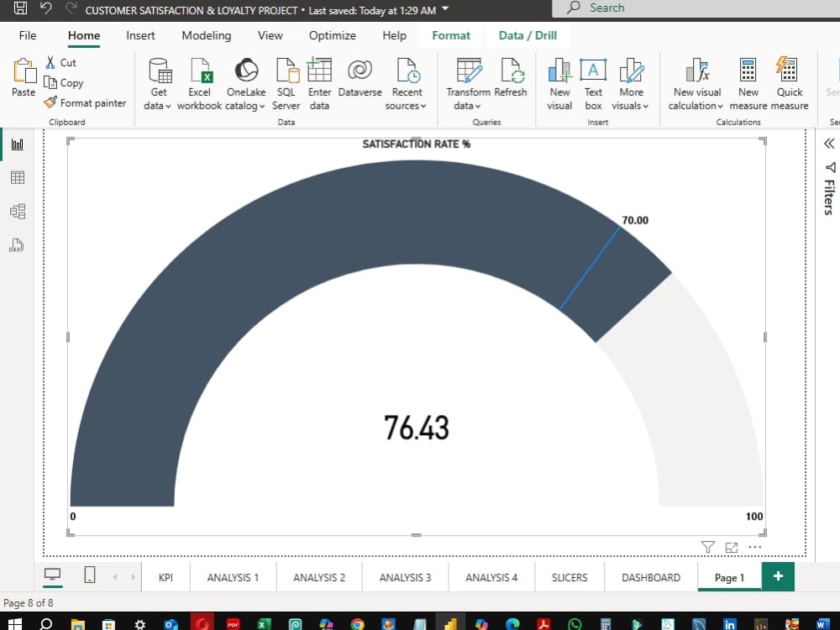Open the Windows Start menu
Viewport: 840px width, 630px height.
pos(15,623)
